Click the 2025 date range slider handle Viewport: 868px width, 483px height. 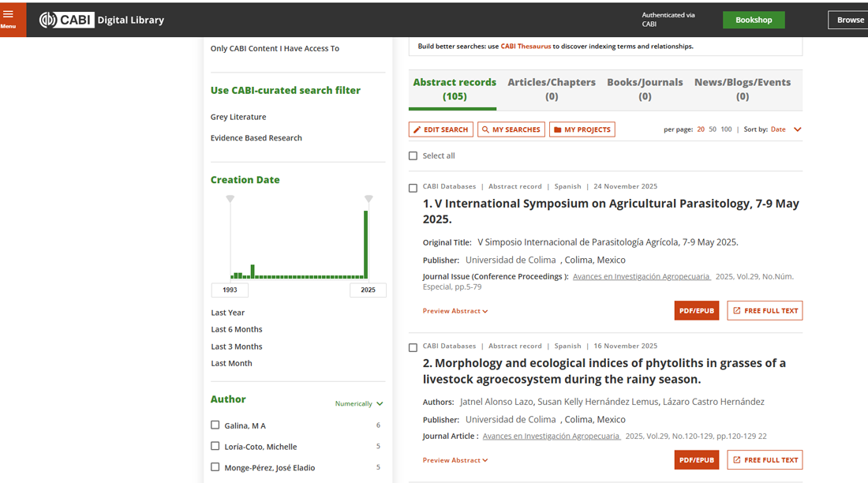[x=369, y=199]
